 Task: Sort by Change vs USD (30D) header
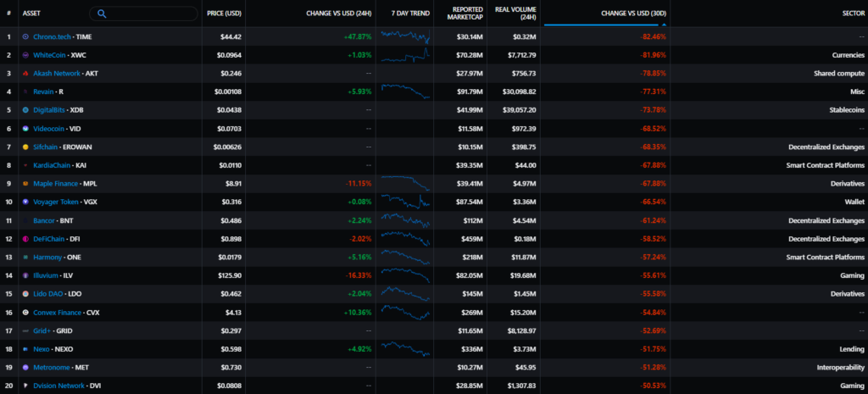point(633,14)
